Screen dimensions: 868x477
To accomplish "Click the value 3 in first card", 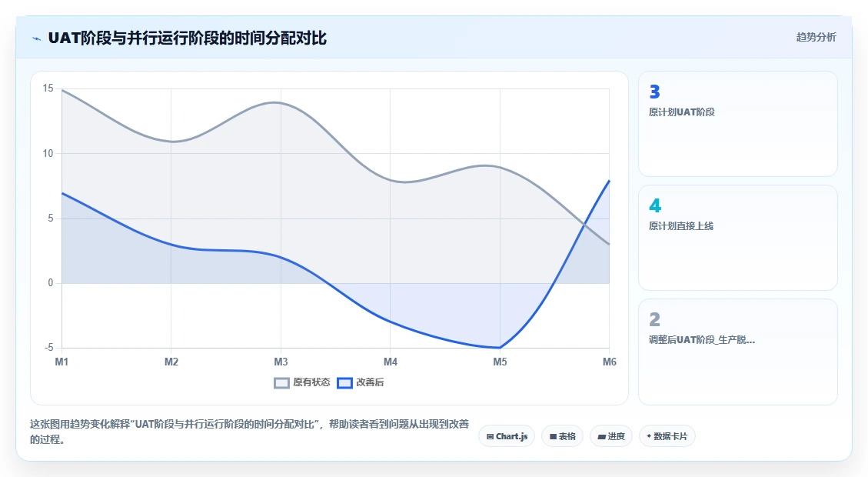I will 654,92.
